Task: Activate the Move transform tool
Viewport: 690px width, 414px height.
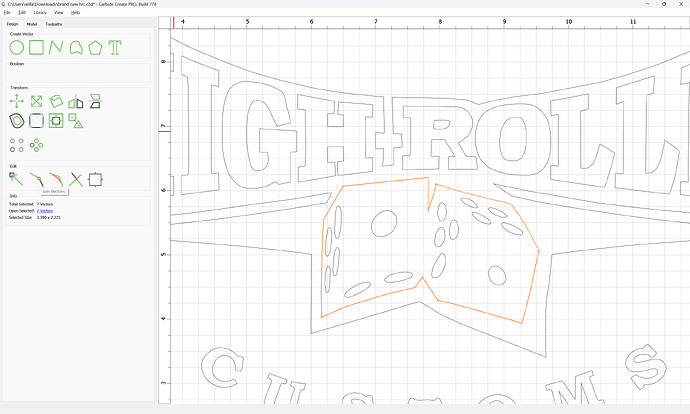Action: (x=17, y=101)
